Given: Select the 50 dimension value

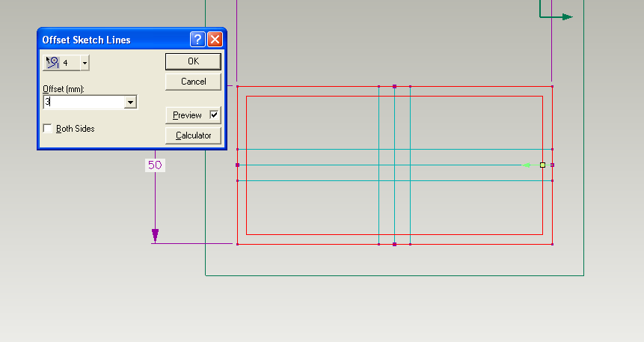Looking at the screenshot, I should click(x=155, y=165).
